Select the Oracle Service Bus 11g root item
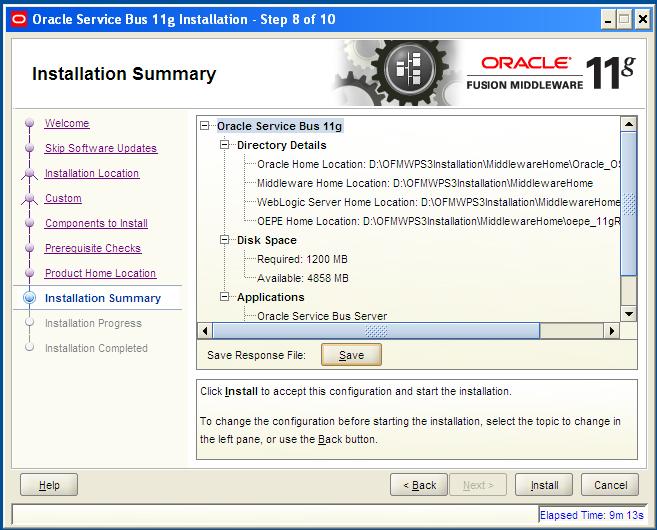Viewport: 657px width, 530px height. pyautogui.click(x=280, y=126)
